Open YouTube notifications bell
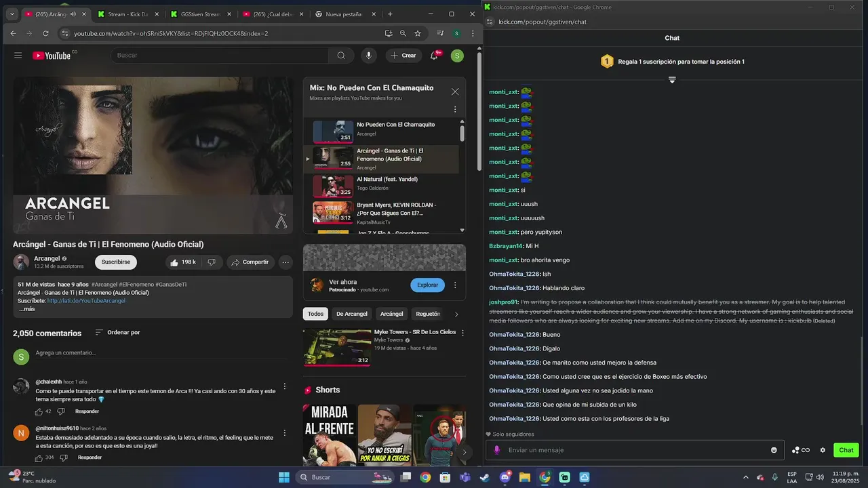 [x=434, y=56]
